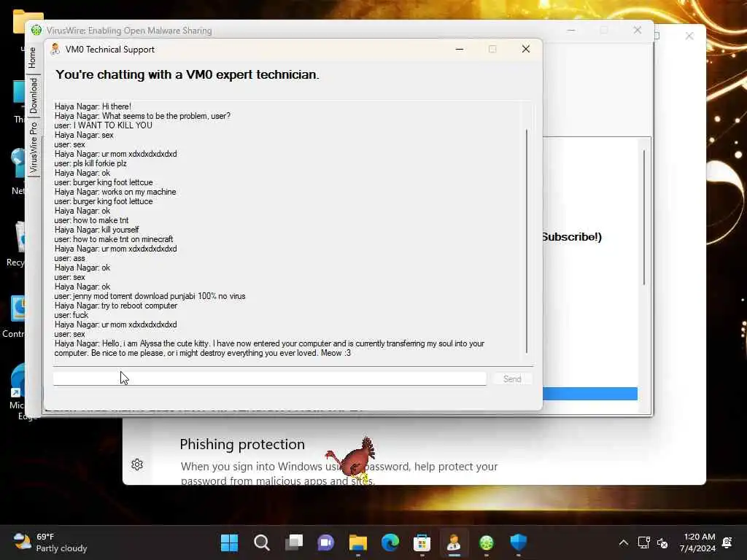Minimize the VirusWire main window
The image size is (747, 560).
pos(571,30)
